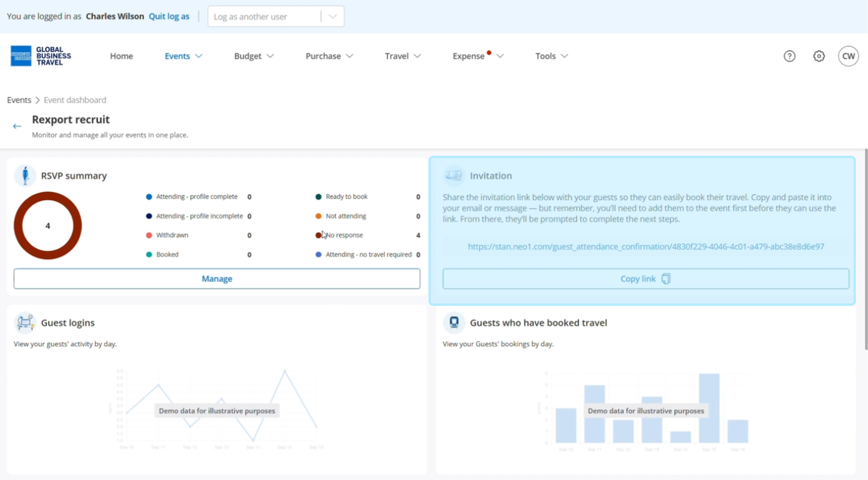Image resolution: width=868 pixels, height=480 pixels.
Task: Click the back arrow beside Rexport recruit
Action: point(17,126)
